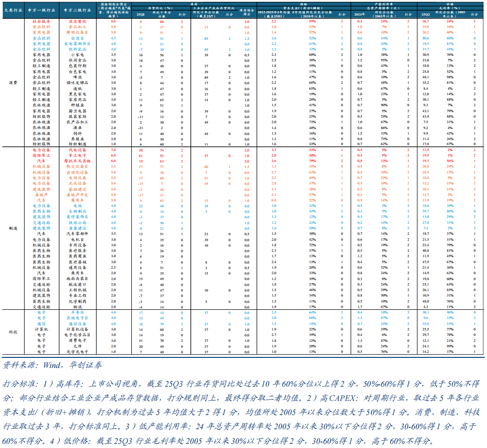Screen dimensions: 487x448
Task: Click the 物流 industry cell
Action: [x=77, y=307]
